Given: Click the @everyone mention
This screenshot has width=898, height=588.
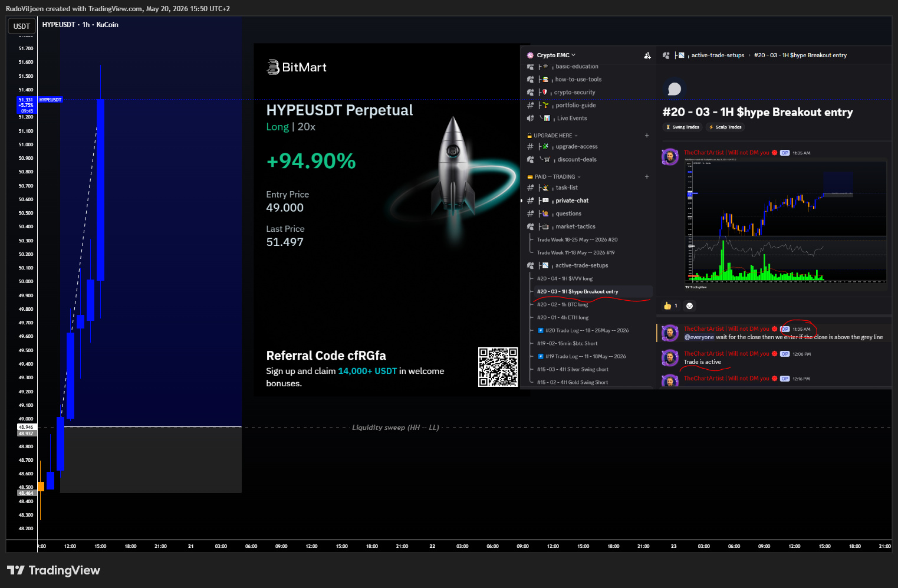Looking at the screenshot, I should click(699, 337).
